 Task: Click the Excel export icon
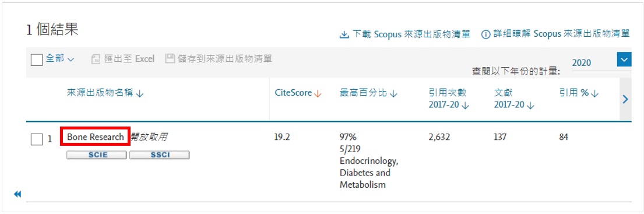[95, 59]
